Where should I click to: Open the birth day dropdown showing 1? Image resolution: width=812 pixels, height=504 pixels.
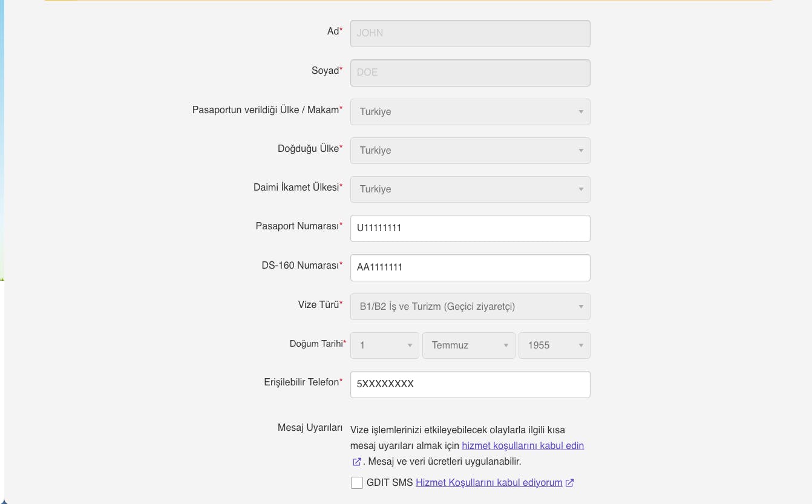coord(384,345)
